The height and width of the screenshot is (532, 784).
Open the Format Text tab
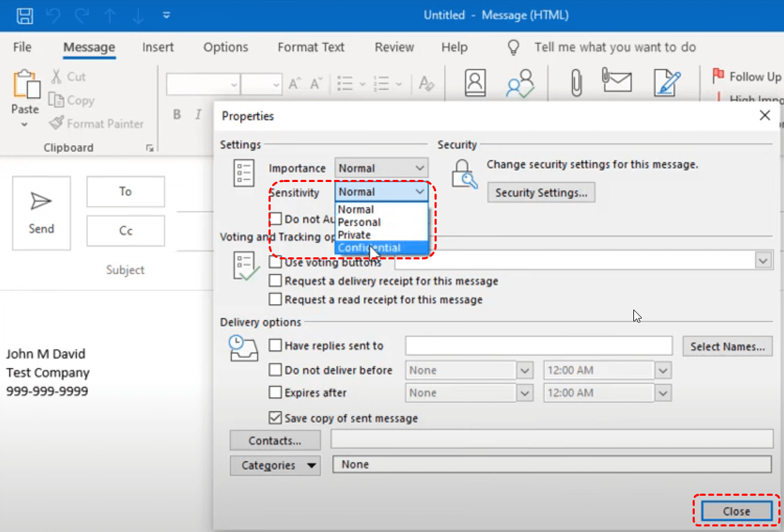coord(311,47)
